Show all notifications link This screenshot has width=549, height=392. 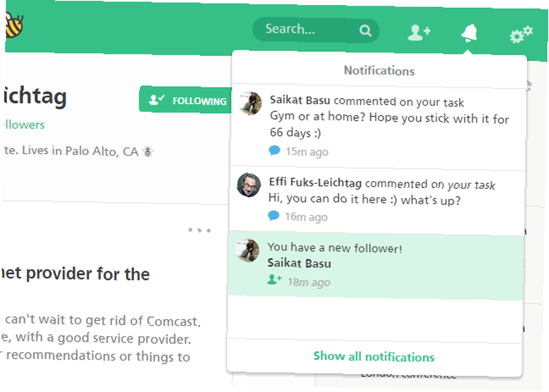[374, 357]
